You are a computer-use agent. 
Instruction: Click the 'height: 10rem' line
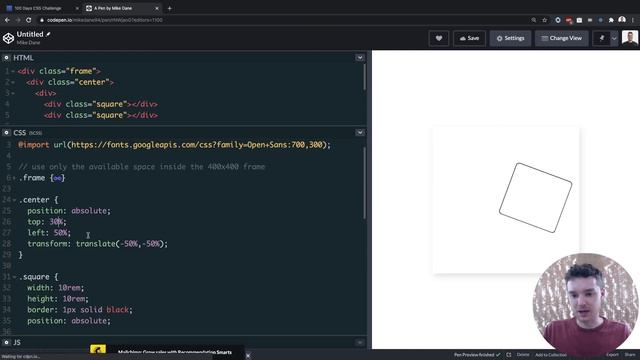[x=58, y=299]
